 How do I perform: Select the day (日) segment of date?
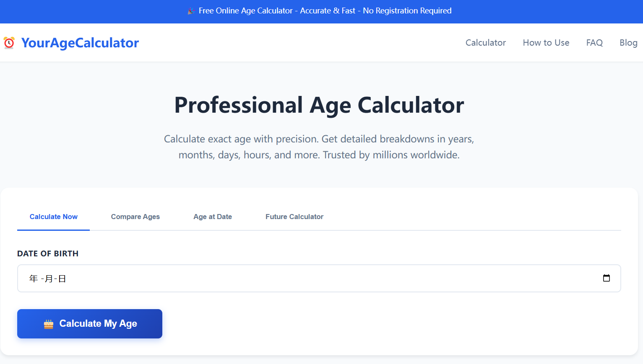[x=62, y=279]
